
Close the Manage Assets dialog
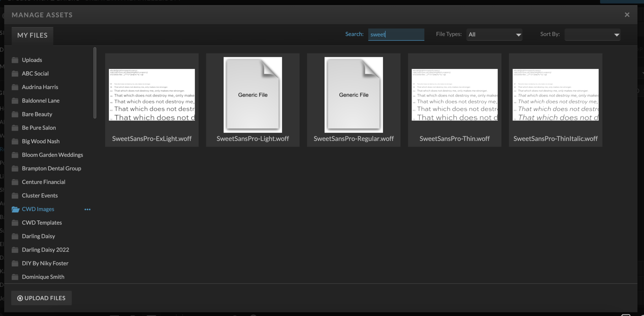click(x=627, y=14)
